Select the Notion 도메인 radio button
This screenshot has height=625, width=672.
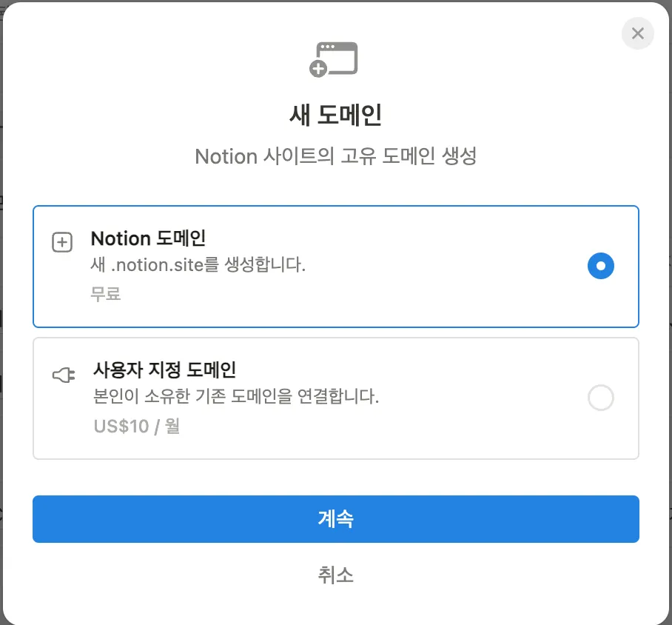pos(600,266)
